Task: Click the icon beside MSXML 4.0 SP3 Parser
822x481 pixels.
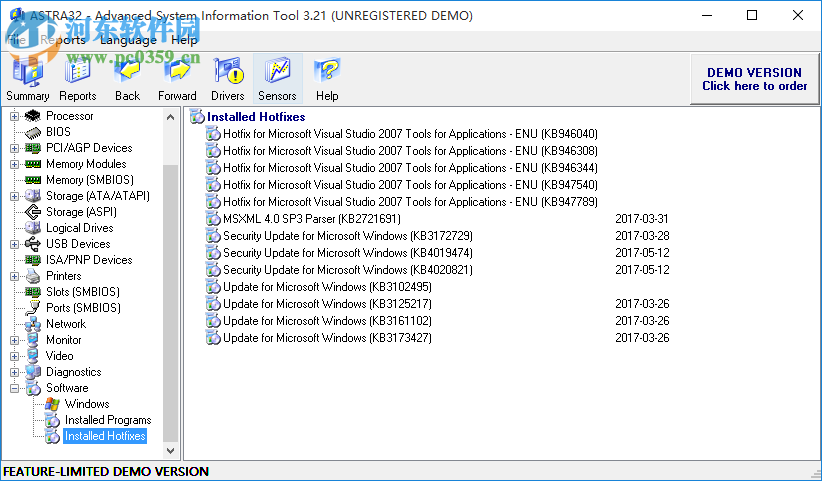Action: [213, 218]
